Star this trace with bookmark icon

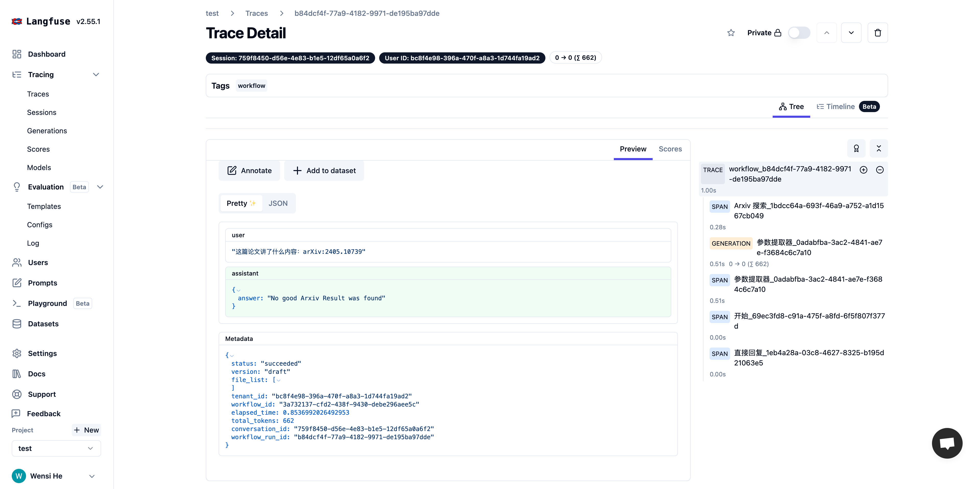point(731,33)
